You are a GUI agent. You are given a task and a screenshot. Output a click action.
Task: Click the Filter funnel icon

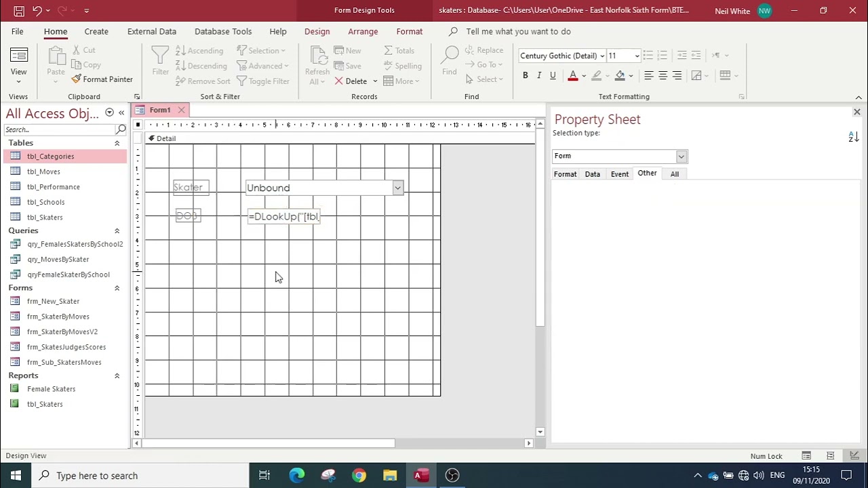(x=161, y=56)
